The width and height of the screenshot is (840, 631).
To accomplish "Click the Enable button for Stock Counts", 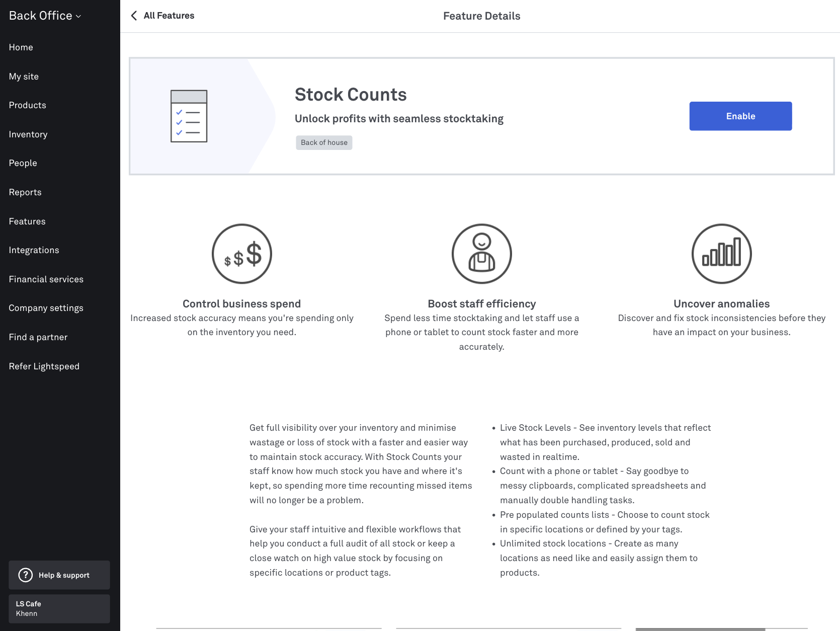I will click(x=740, y=116).
